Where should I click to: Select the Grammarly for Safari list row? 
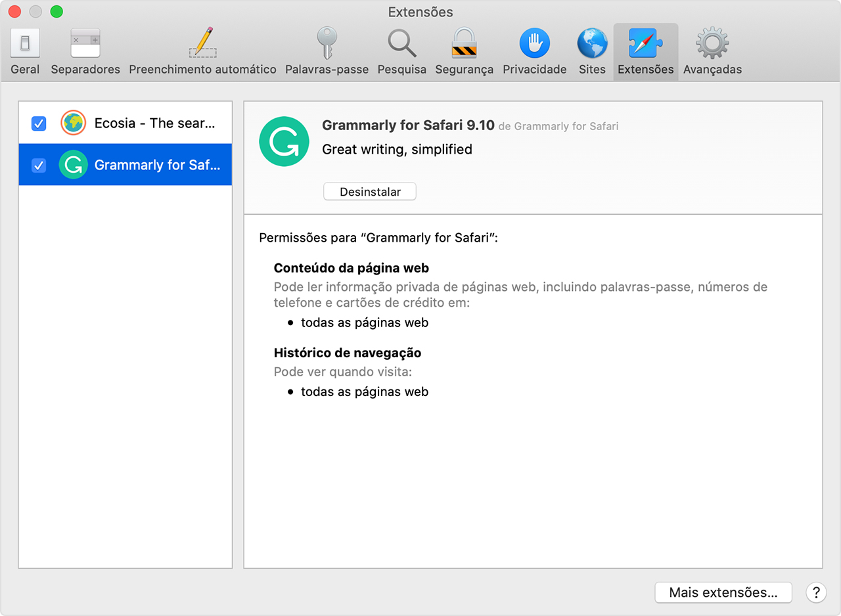coord(125,165)
